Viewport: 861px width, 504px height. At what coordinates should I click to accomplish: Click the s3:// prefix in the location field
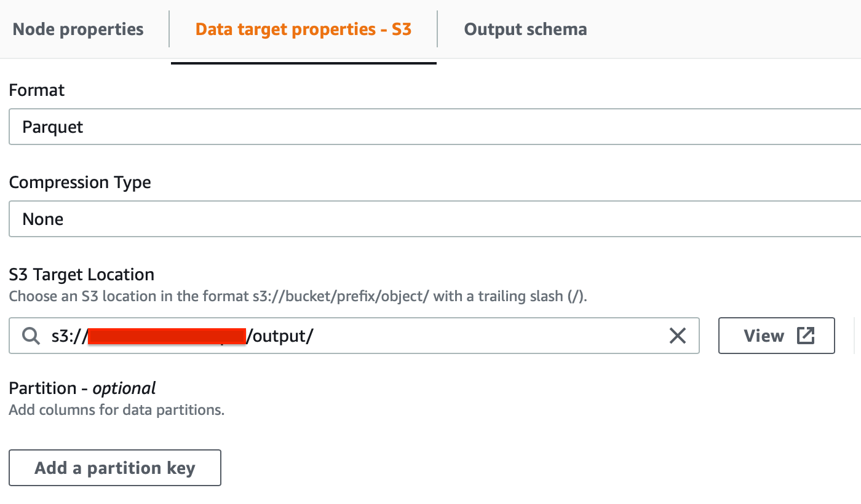pos(69,336)
